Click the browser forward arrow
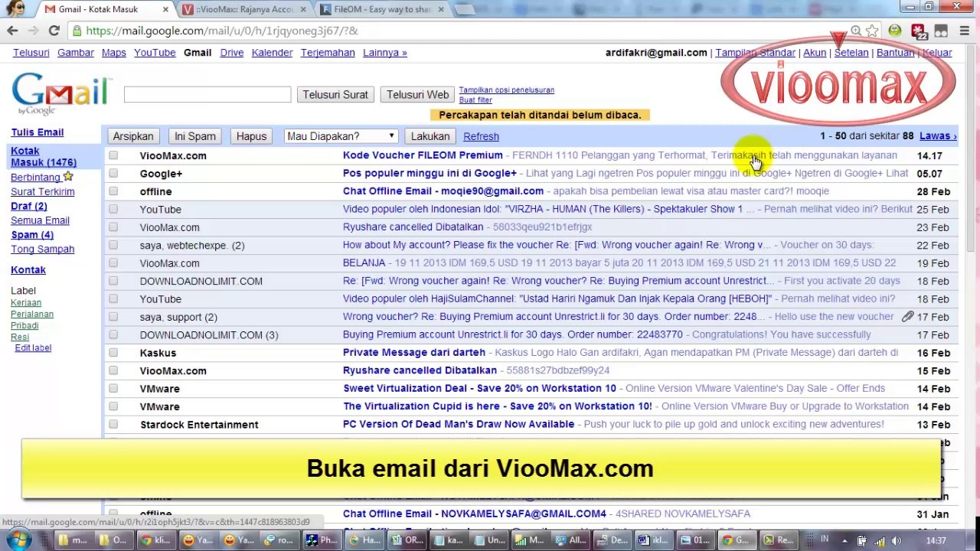 click(x=33, y=31)
